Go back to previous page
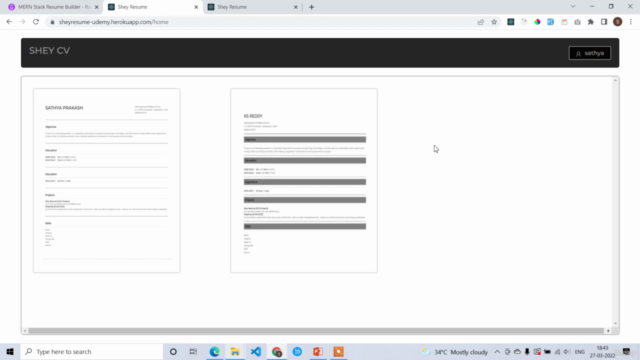640x360 pixels. coord(9,22)
